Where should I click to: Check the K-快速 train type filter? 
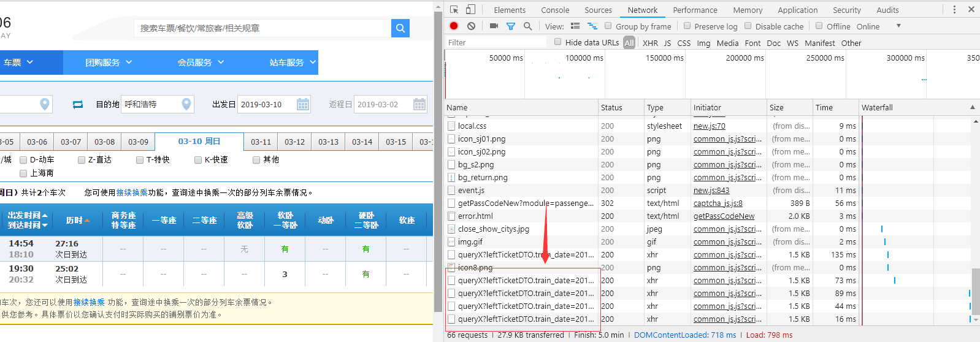pos(198,160)
